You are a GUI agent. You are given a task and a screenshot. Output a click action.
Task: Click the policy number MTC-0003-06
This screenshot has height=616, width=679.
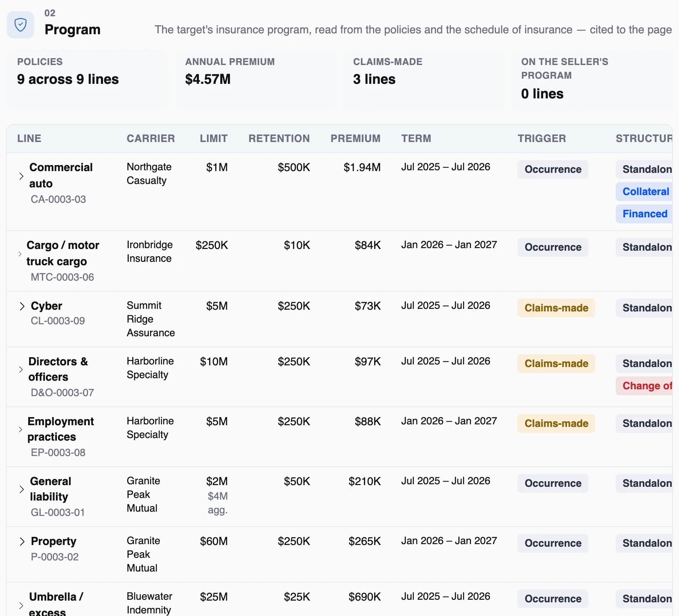(x=62, y=277)
